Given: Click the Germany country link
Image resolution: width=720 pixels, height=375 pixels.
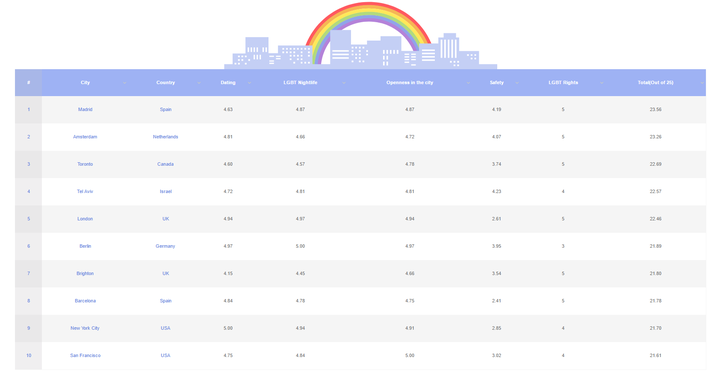Looking at the screenshot, I should click(x=165, y=246).
